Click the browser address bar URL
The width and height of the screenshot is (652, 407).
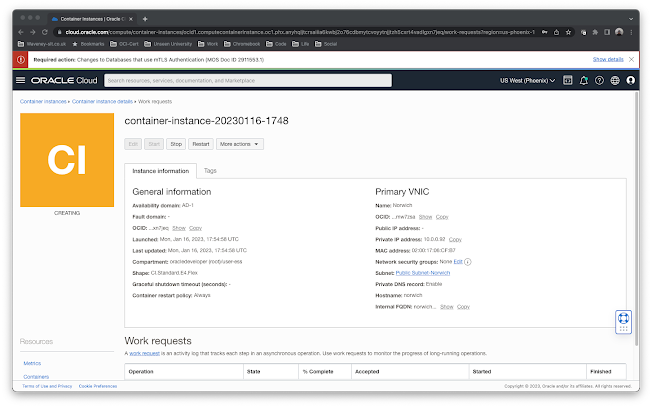[300, 32]
